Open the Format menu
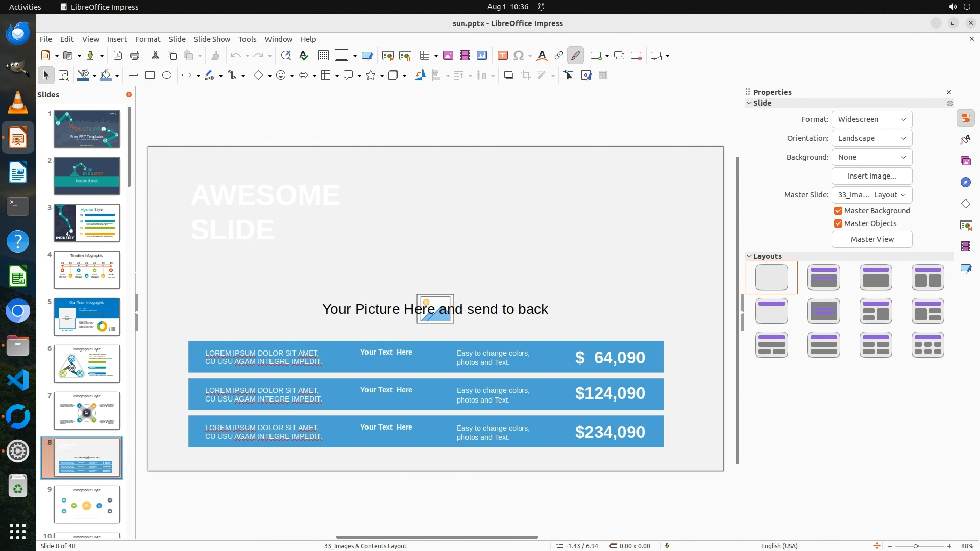The width and height of the screenshot is (980, 551). click(x=148, y=39)
